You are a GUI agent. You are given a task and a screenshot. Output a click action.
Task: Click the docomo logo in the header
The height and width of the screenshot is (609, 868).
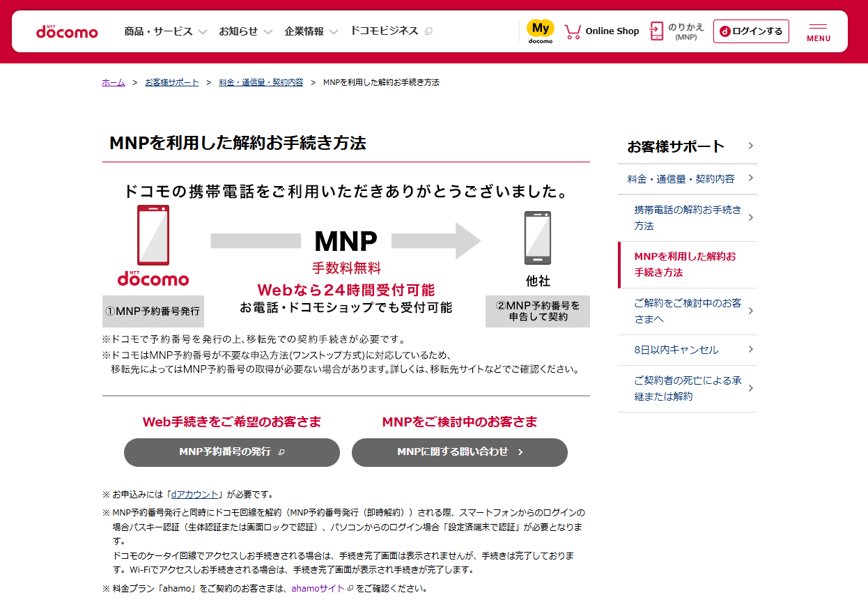point(67,31)
